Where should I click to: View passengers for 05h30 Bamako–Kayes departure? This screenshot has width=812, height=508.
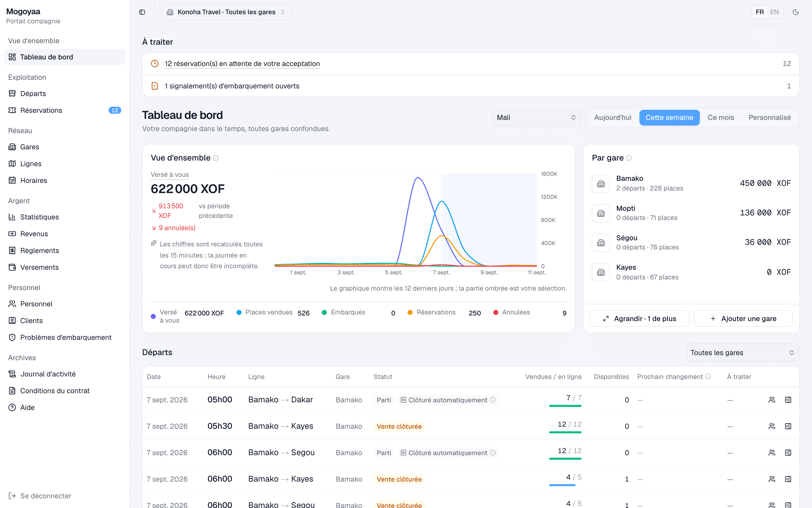click(x=772, y=426)
